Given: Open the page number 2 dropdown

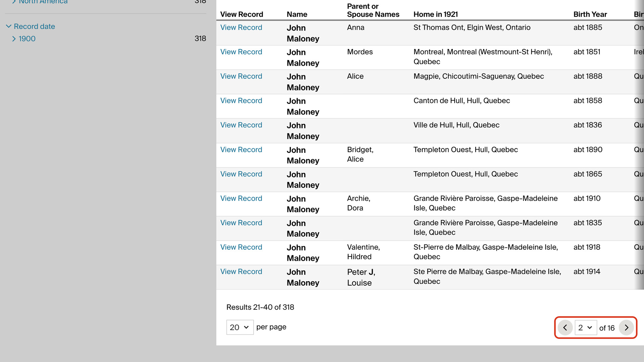Looking at the screenshot, I should click(586, 327).
